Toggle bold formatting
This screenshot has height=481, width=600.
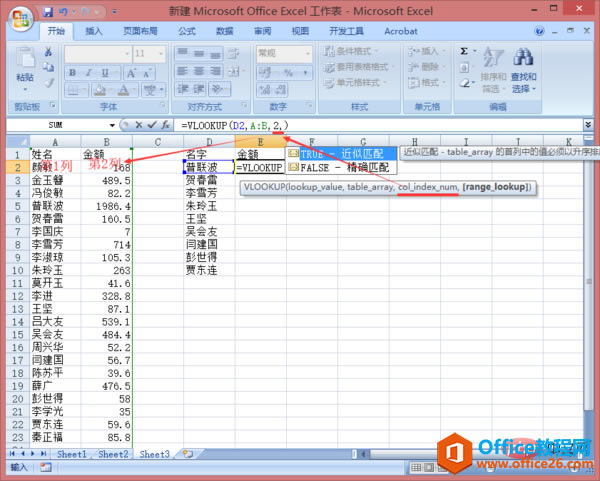[x=72, y=72]
